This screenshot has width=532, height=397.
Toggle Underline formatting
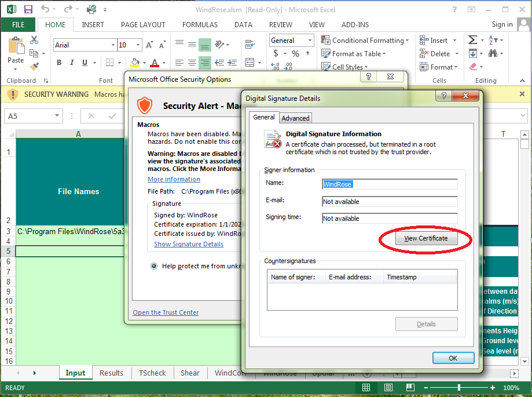click(x=85, y=63)
